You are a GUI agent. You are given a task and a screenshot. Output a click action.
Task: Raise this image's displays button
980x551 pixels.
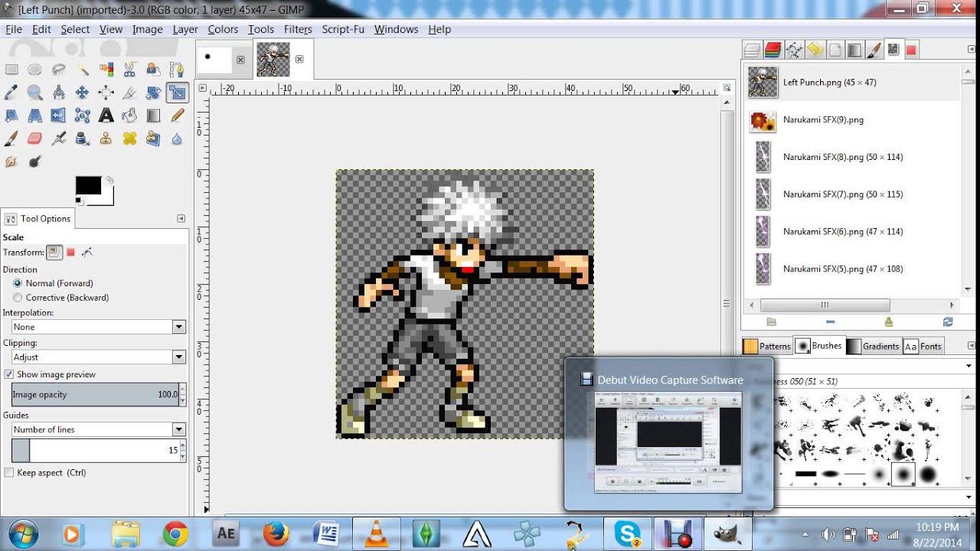(x=771, y=322)
